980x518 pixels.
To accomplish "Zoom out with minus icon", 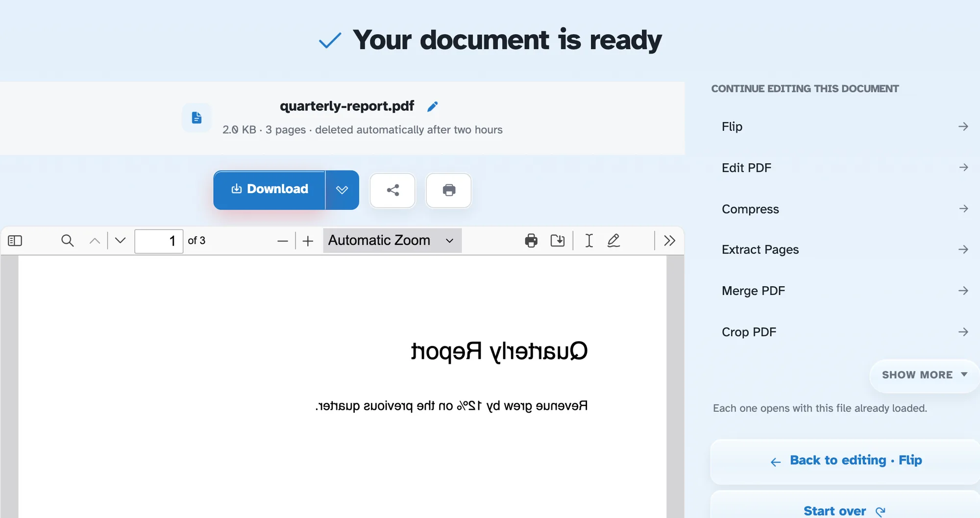I will 283,241.
